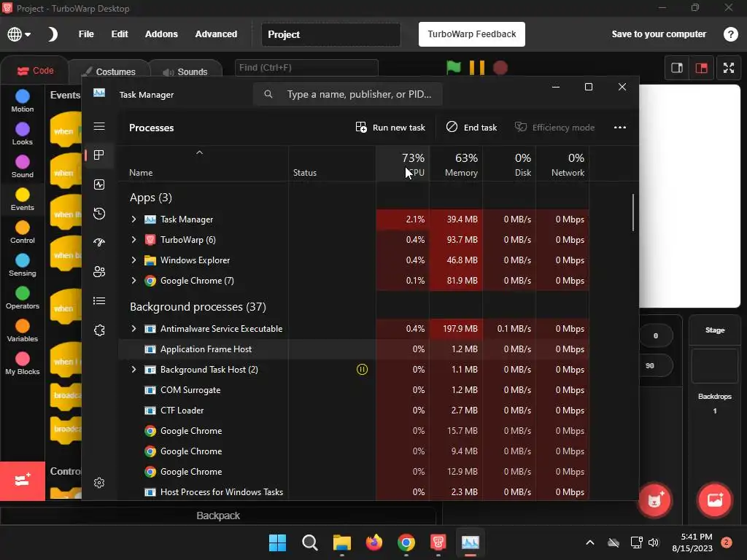This screenshot has width=747, height=560.
Task: Select the Processes page icon in sidebar
Action: [x=99, y=155]
